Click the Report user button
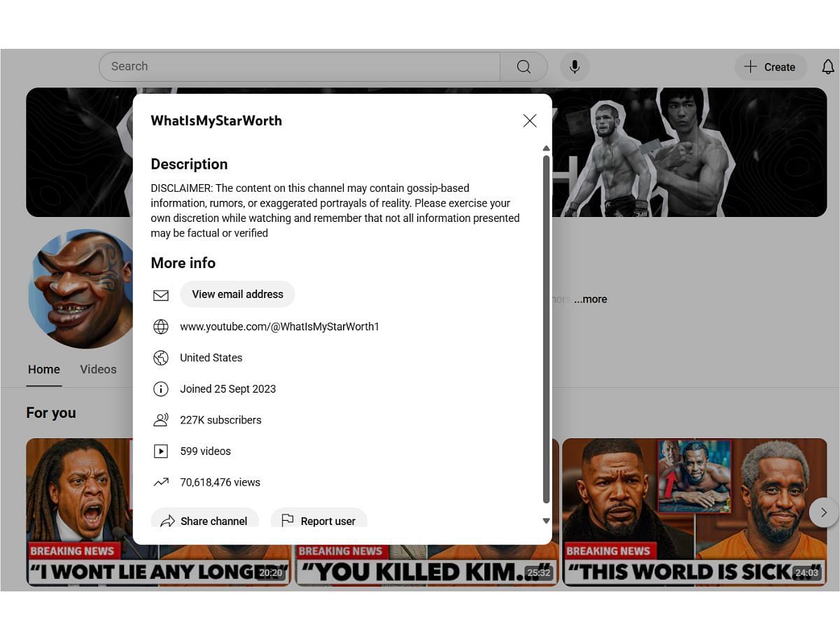 318,519
